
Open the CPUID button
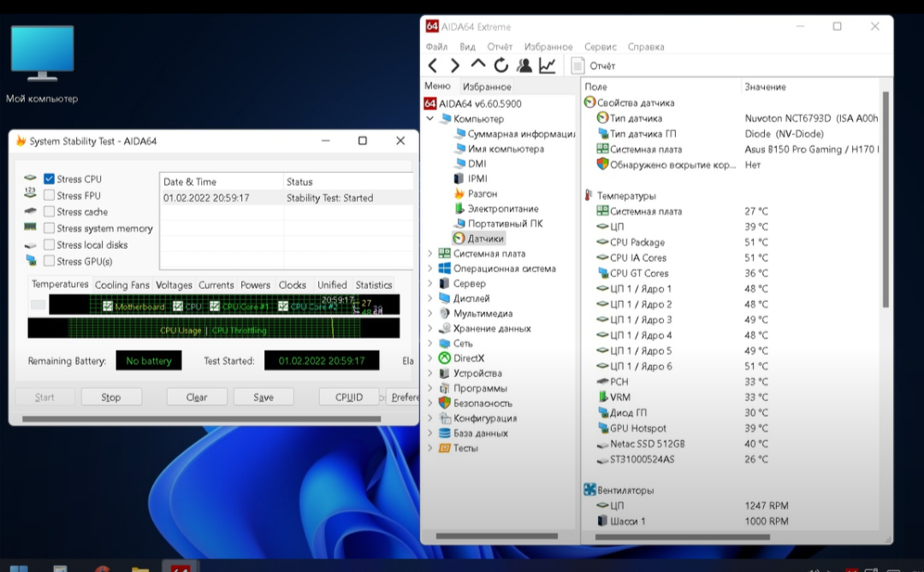point(349,397)
